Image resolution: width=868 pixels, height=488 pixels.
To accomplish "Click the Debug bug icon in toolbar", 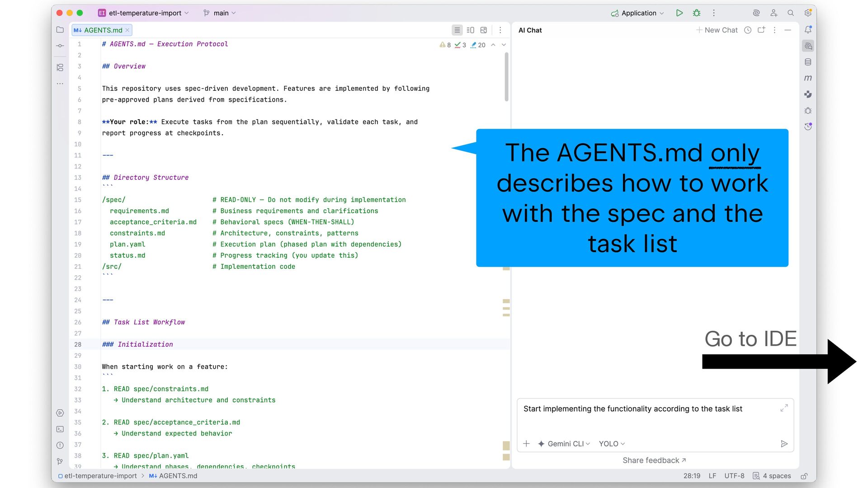I will click(697, 13).
